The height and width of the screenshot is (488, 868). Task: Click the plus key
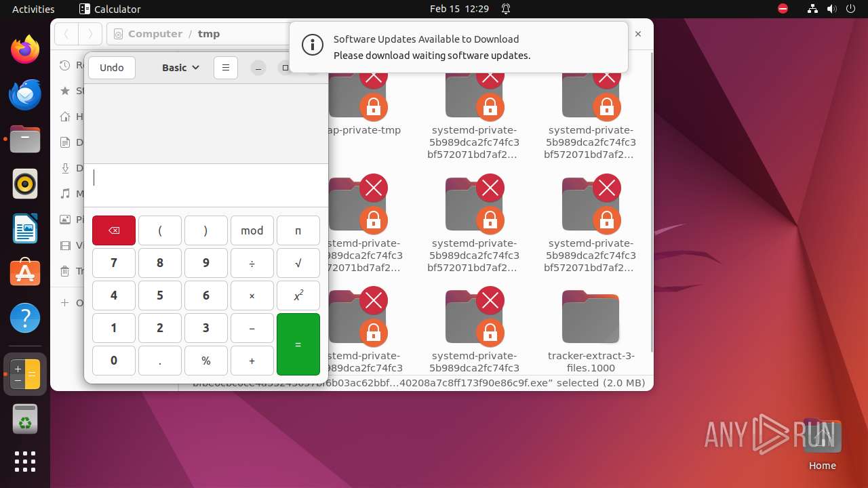[252, 361]
